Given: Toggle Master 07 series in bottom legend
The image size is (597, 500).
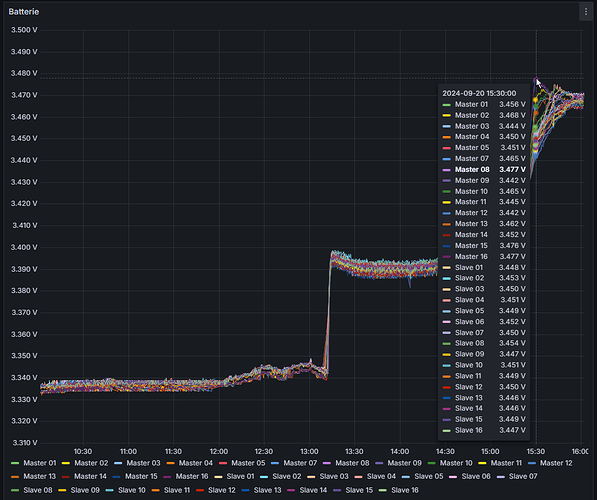Looking at the screenshot, I should (300, 463).
